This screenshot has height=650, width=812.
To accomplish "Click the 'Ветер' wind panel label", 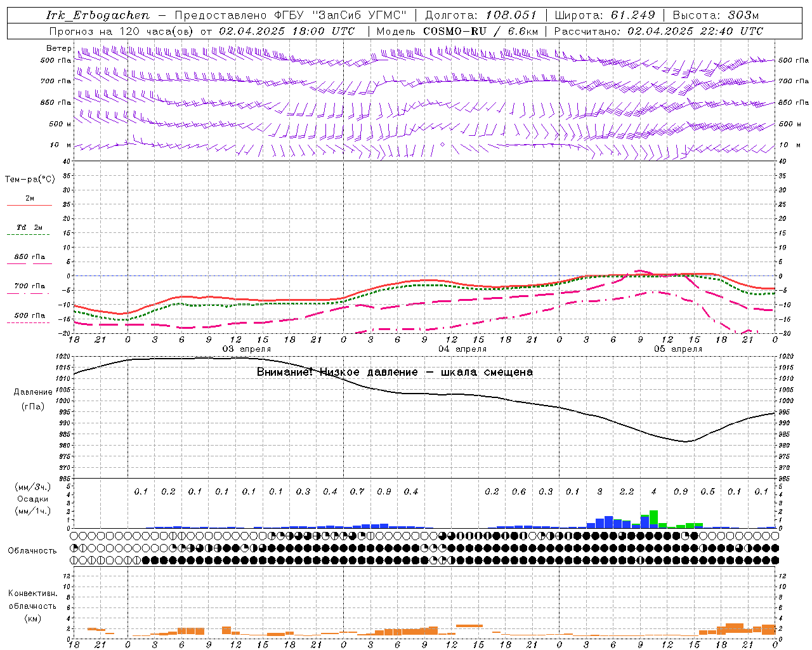I will [x=58, y=48].
